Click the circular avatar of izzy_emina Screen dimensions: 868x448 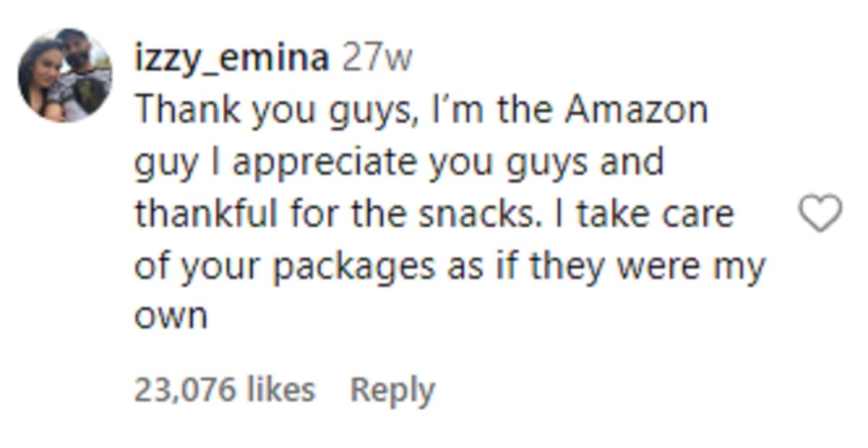pyautogui.click(x=65, y=76)
